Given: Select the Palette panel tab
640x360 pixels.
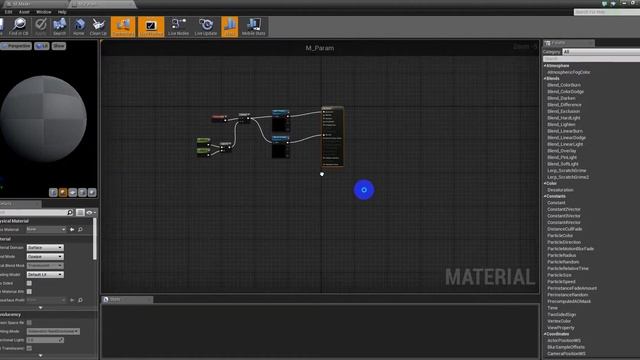Looking at the screenshot, I should point(569,43).
